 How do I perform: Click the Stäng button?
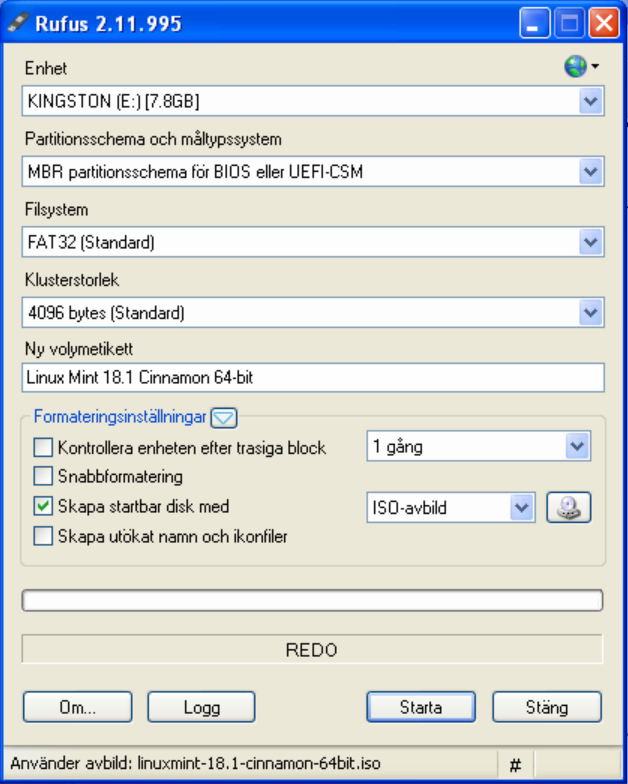click(547, 707)
